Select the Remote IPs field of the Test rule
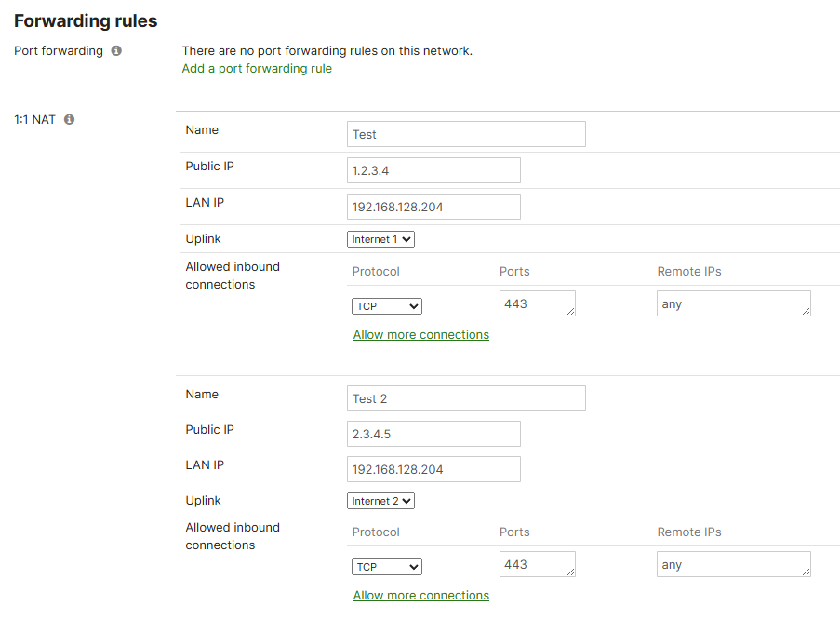The image size is (840, 619). (x=733, y=303)
